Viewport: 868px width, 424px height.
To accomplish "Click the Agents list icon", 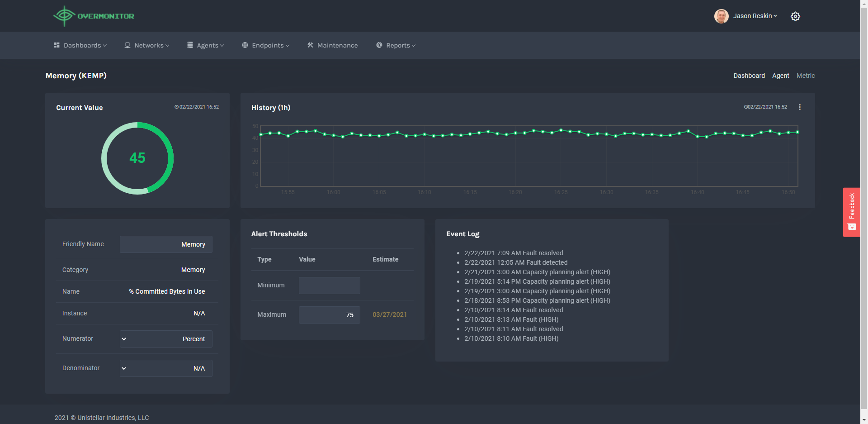I will (190, 45).
